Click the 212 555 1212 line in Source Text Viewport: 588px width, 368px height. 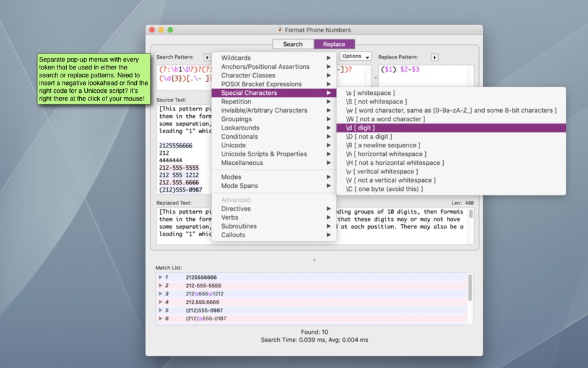click(179, 175)
